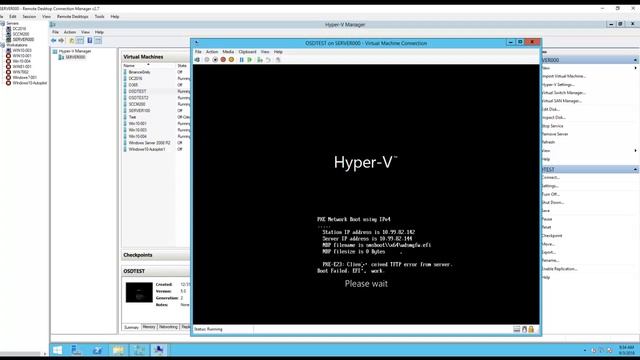640x360 pixels.
Task: Click the Checkpoint action for OSDTEST
Action: (552, 236)
